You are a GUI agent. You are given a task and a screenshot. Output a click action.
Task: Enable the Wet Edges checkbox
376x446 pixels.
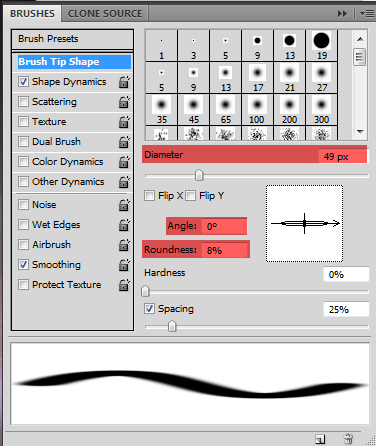pos(23,224)
